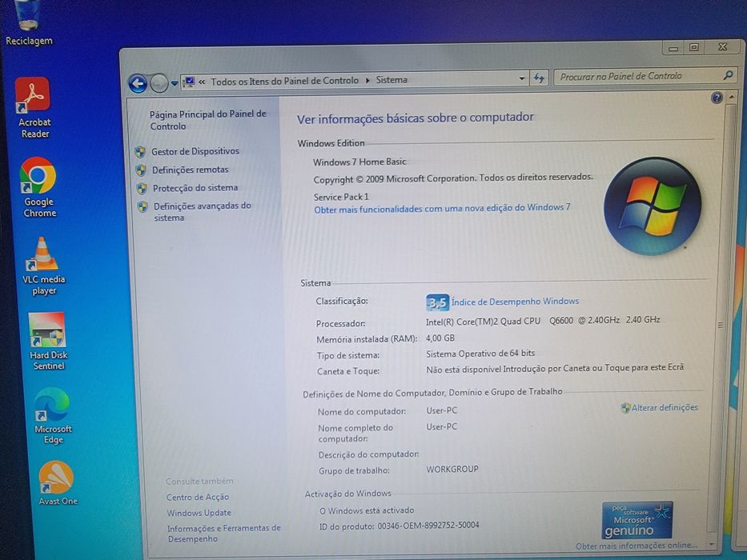Click shield icon beside Definições avançadas

143,206
